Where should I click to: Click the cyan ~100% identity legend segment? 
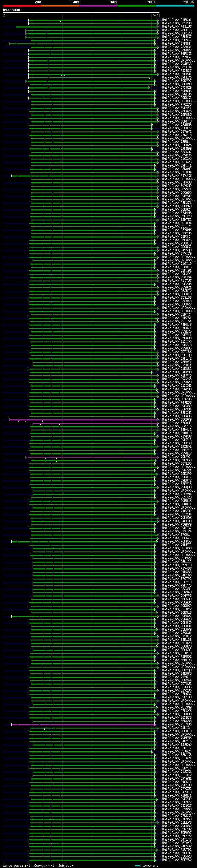point(175,6)
